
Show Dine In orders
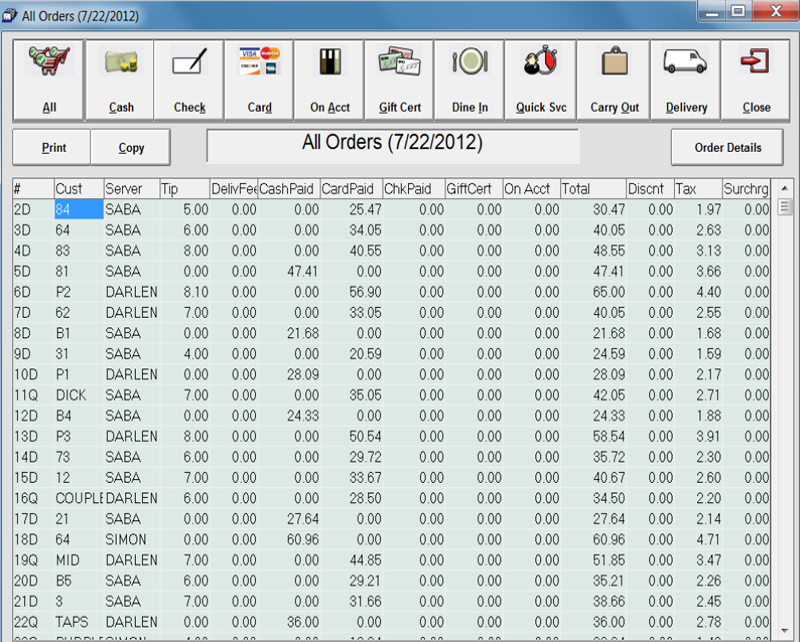[469, 80]
